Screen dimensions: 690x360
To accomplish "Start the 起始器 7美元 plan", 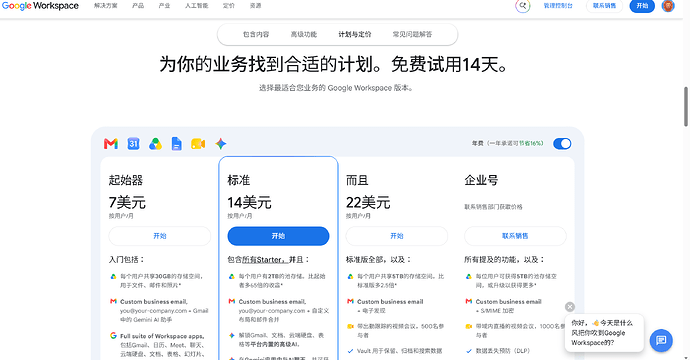I will pos(160,236).
